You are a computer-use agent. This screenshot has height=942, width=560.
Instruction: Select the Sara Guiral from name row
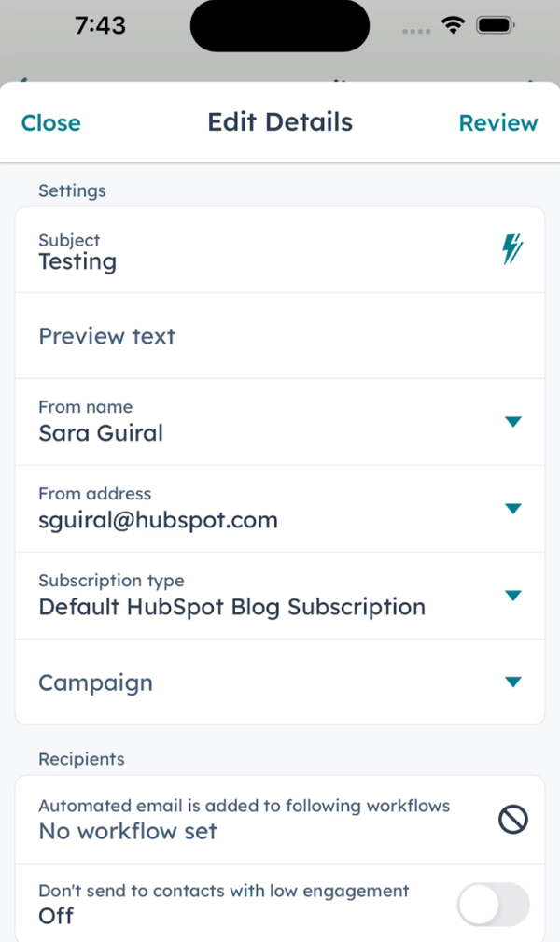click(280, 422)
